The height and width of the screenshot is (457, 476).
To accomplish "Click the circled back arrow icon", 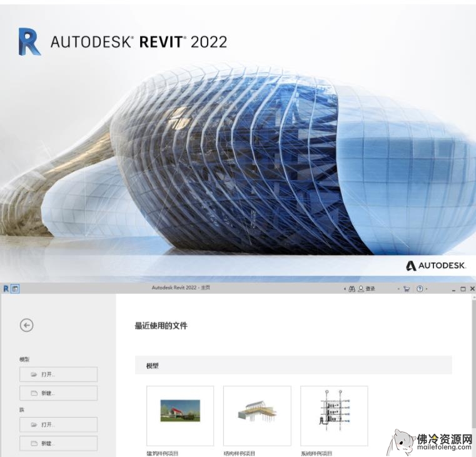I will pos(26,324).
